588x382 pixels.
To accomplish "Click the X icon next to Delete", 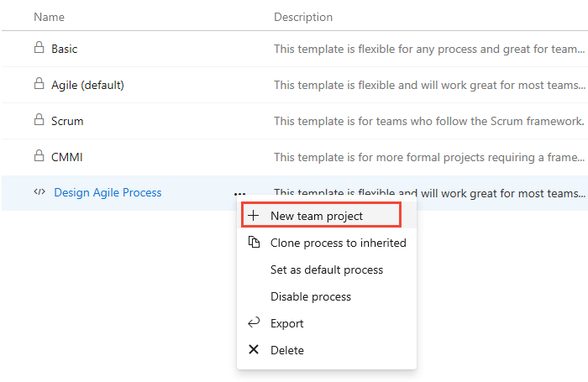I will pos(254,350).
